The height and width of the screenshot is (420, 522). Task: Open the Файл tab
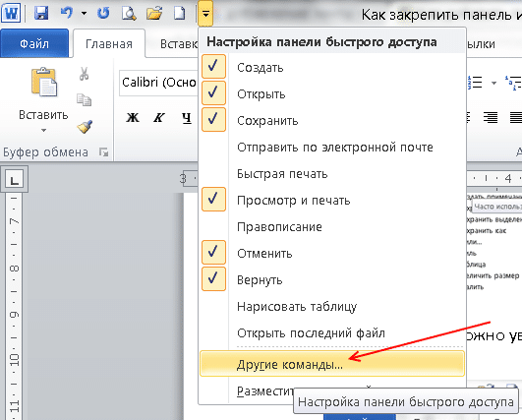coord(34,43)
